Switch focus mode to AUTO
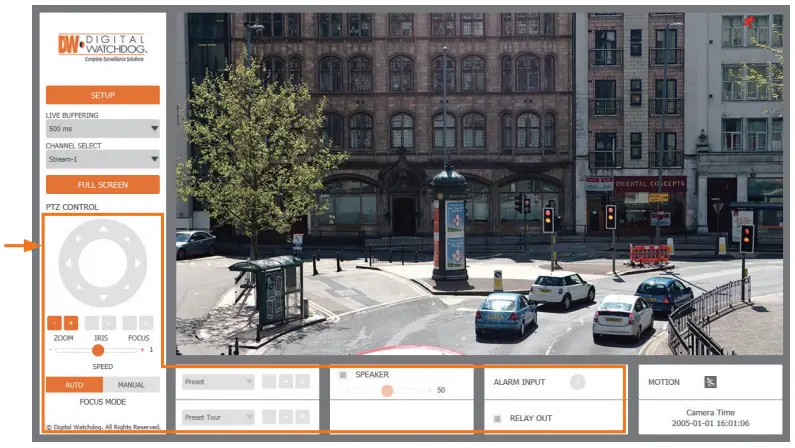The image size is (795, 448). pos(74,385)
